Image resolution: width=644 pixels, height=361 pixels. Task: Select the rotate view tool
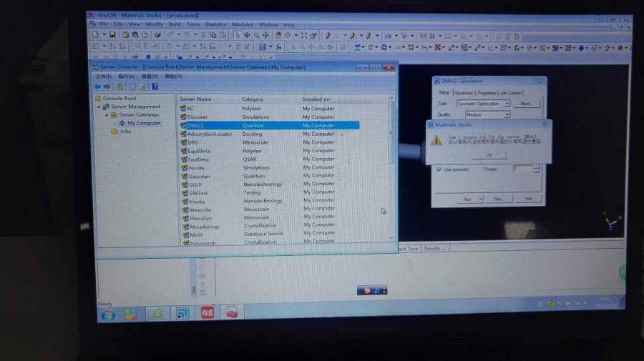point(247,36)
